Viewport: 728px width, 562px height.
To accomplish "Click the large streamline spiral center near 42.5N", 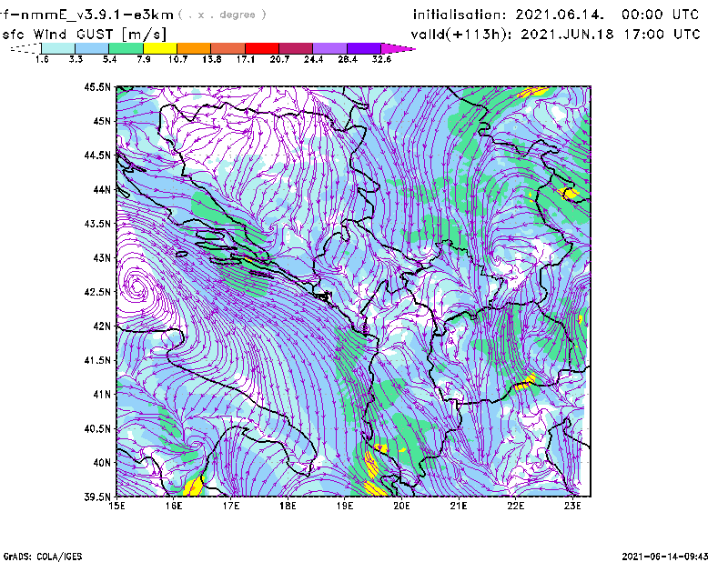I will (137, 287).
